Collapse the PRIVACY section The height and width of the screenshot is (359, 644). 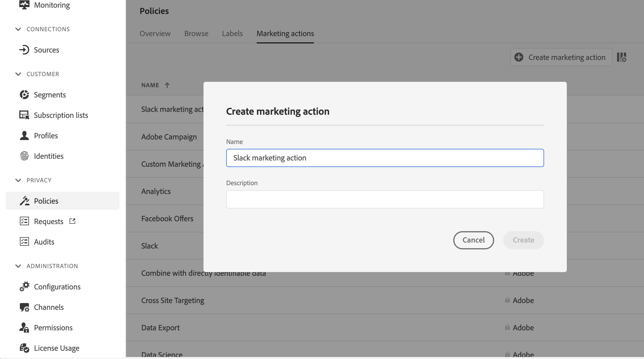[18, 180]
